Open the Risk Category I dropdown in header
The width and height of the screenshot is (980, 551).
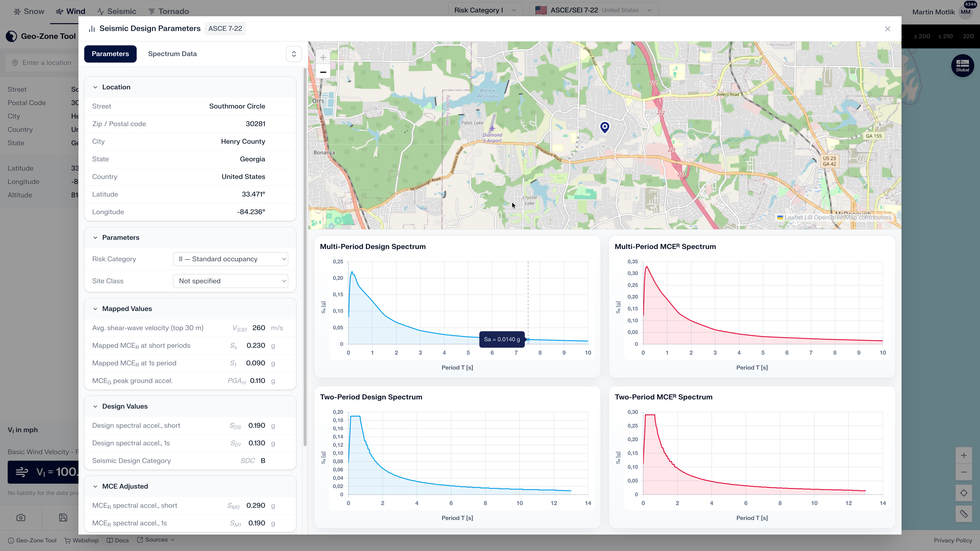485,10
